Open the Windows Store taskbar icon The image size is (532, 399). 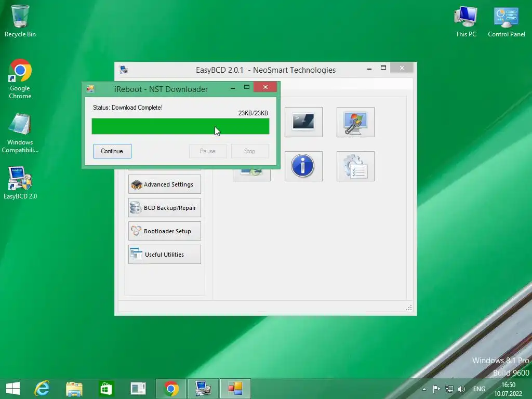106,389
